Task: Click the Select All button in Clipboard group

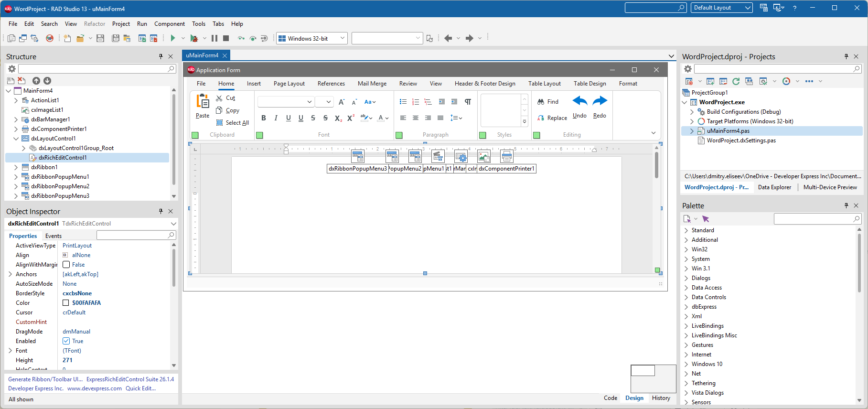Action: [232, 123]
